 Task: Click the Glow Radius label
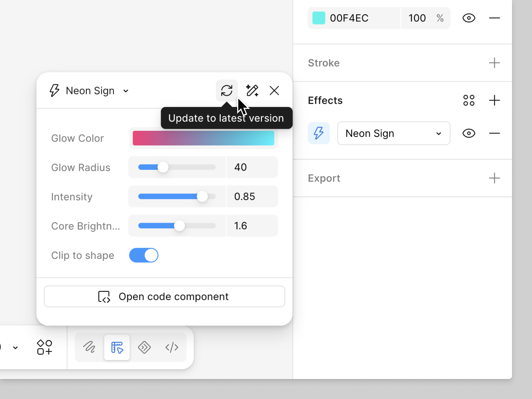tap(81, 168)
